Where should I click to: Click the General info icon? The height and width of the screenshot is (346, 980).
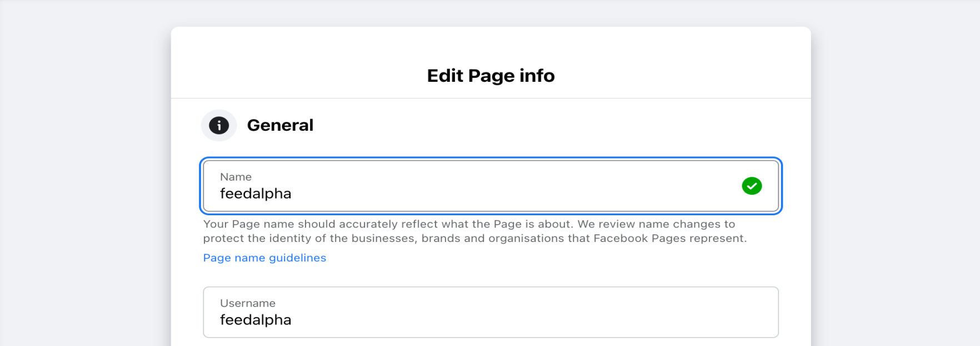(219, 125)
